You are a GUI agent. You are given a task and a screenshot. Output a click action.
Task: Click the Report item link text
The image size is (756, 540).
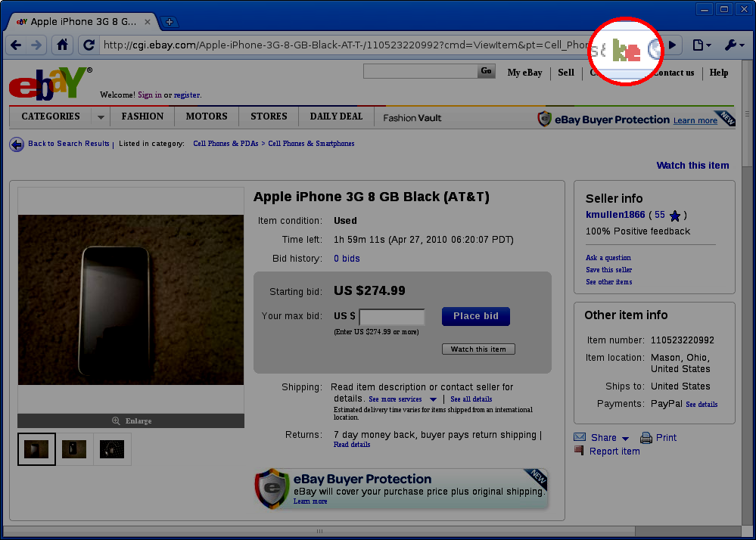pos(614,452)
